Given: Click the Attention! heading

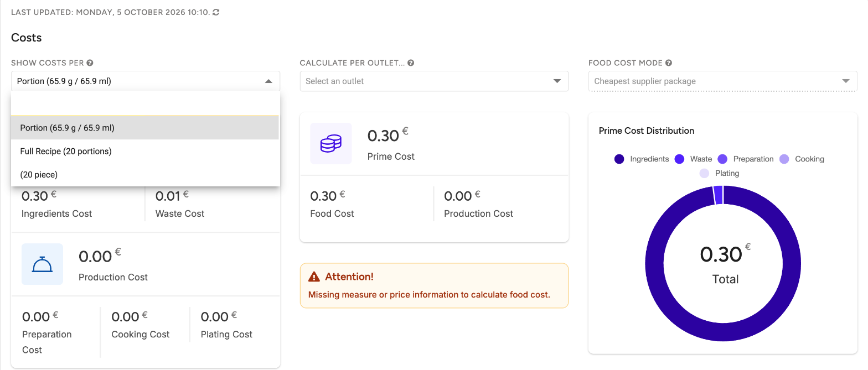Looking at the screenshot, I should (349, 277).
